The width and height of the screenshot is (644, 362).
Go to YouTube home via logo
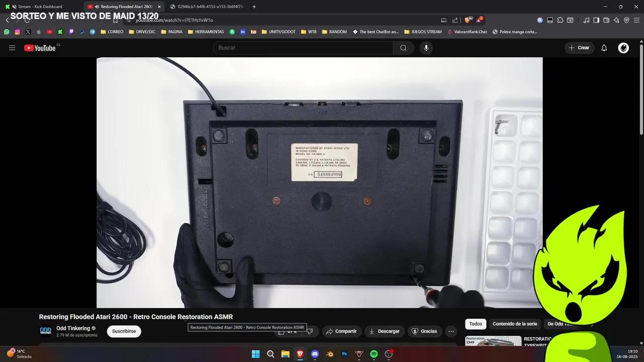[x=40, y=48]
